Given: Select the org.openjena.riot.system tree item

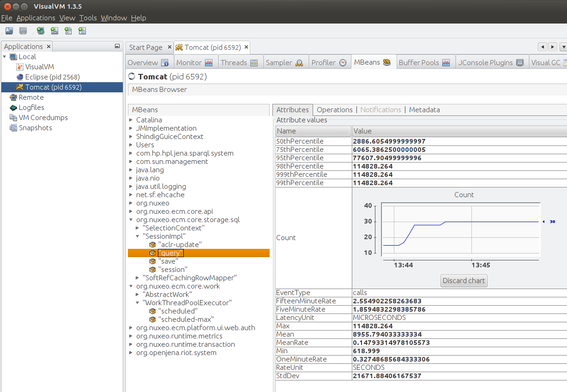Looking at the screenshot, I should pos(176,353).
